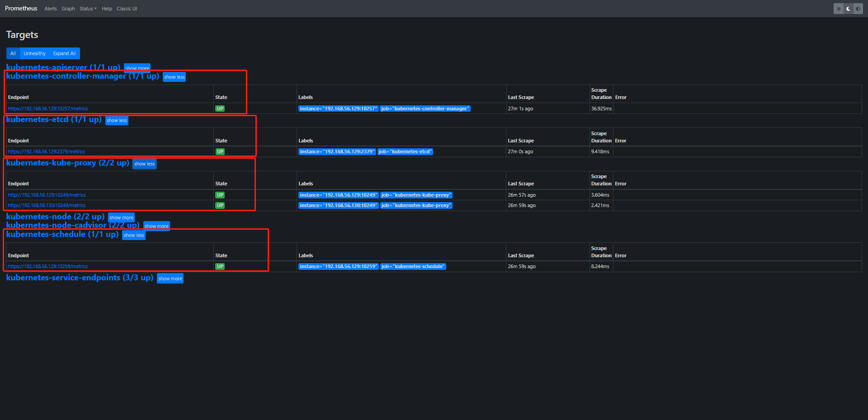
Task: Open the 192.168.56.129:10259 metrics endpoint
Action: click(x=48, y=266)
